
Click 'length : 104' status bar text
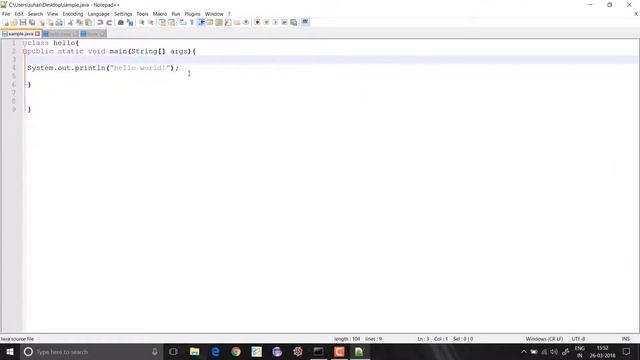(347, 339)
